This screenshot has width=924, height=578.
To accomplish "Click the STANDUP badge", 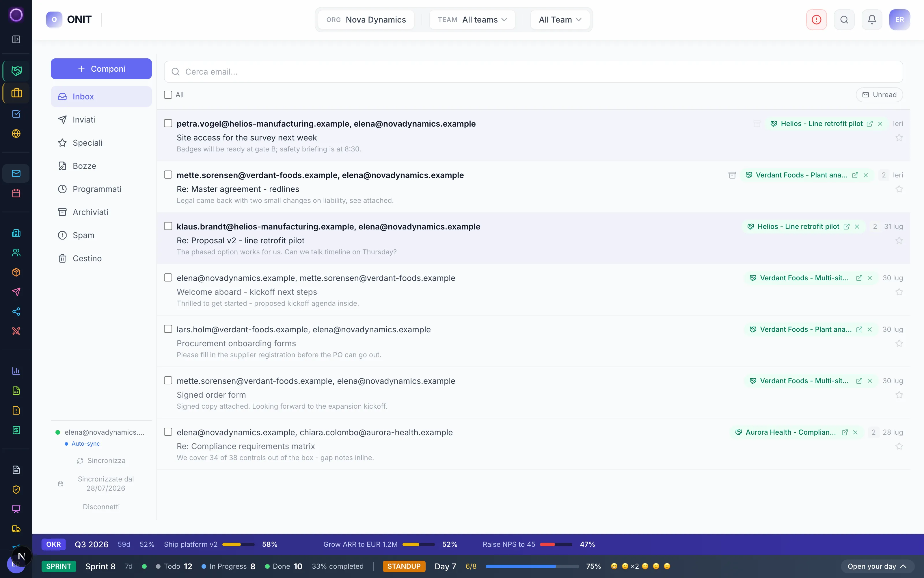I will pos(404,566).
